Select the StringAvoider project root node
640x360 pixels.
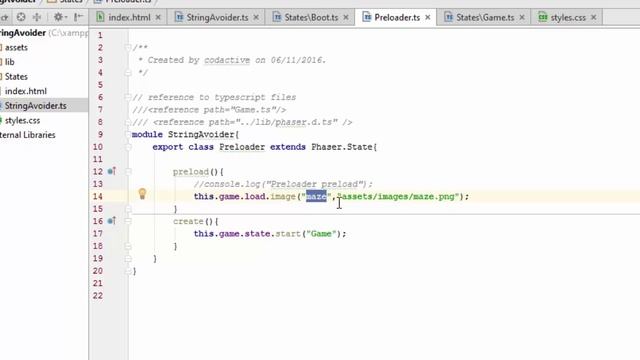[x=23, y=33]
